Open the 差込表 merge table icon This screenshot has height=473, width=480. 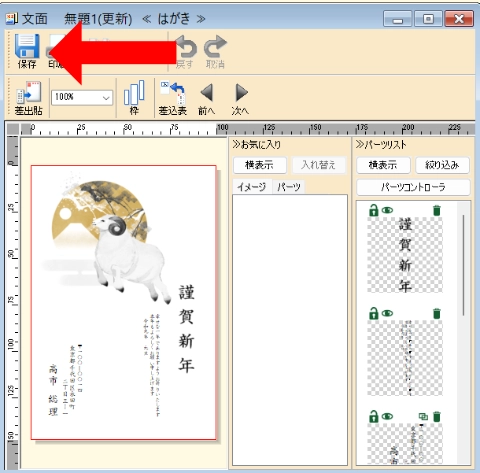[x=173, y=93]
